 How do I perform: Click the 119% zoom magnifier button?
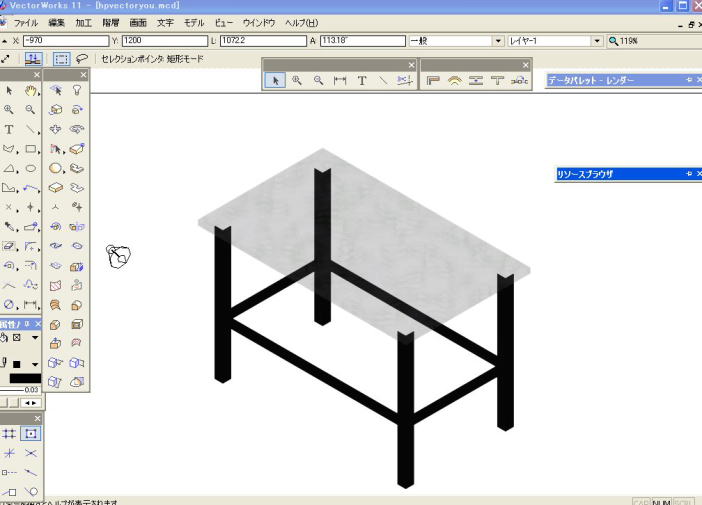point(613,41)
